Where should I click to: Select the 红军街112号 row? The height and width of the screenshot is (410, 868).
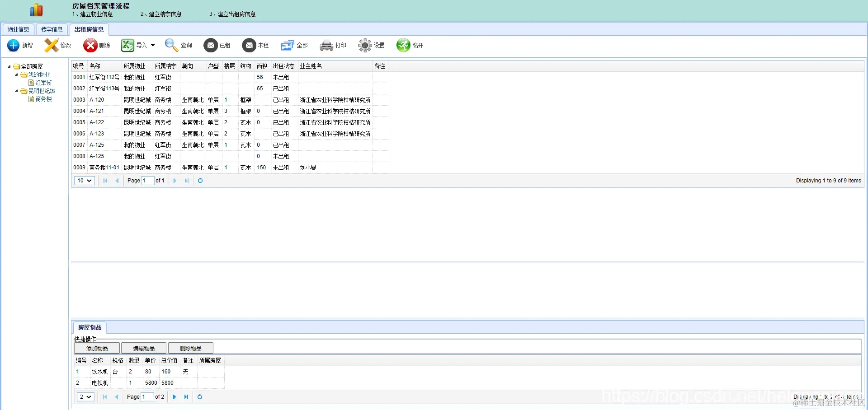pos(230,77)
